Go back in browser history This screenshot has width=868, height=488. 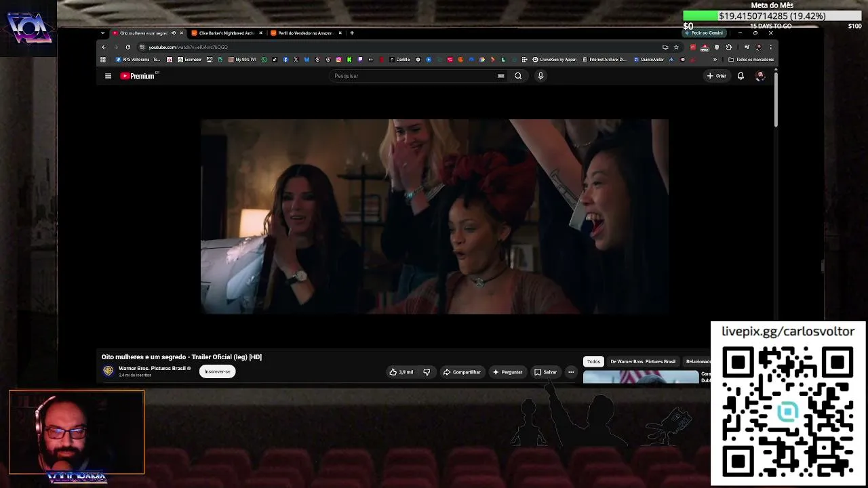(x=104, y=47)
